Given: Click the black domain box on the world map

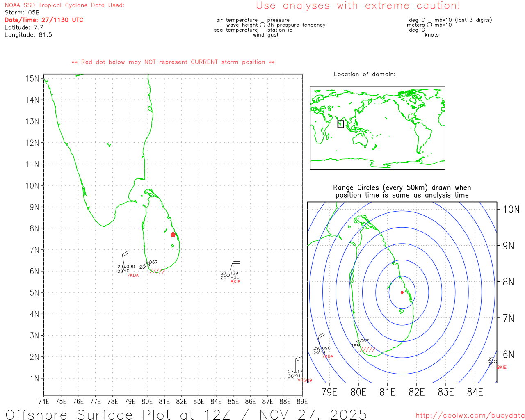Looking at the screenshot, I should pos(340,124).
